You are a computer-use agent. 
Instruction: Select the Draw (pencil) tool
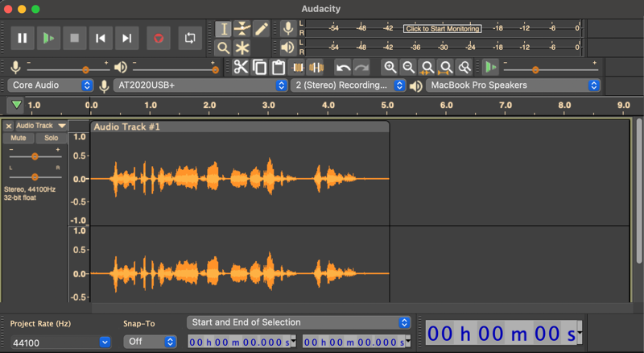coord(261,29)
